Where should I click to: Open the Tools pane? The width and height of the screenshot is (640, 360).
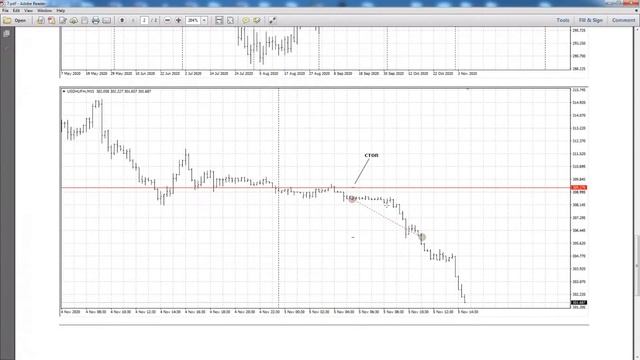pyautogui.click(x=563, y=20)
